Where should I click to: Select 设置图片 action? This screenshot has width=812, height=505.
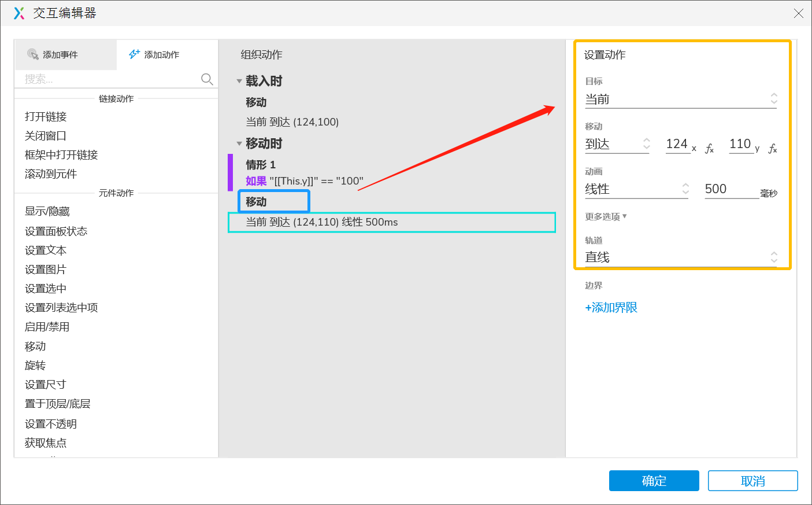click(x=46, y=270)
